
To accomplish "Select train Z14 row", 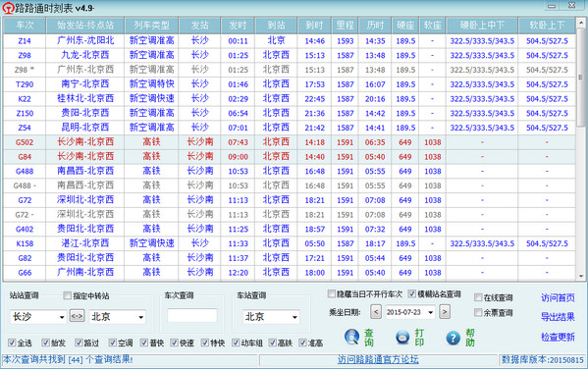I will pyautogui.click(x=289, y=40).
